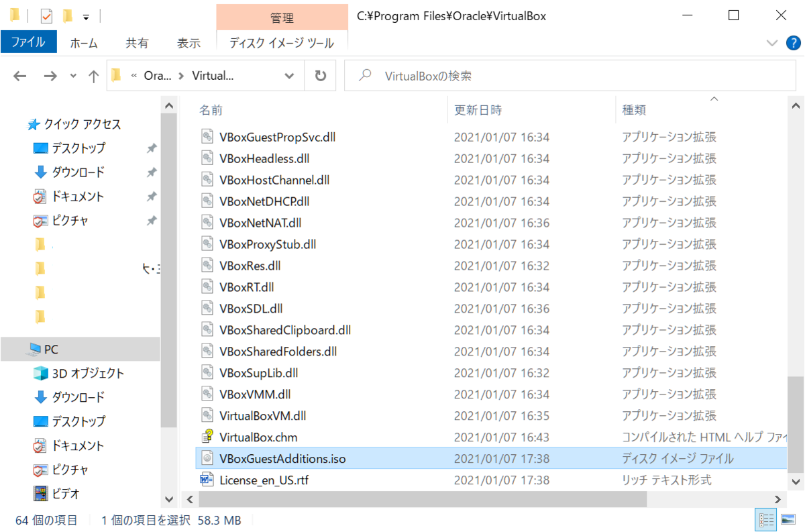805x532 pixels.
Task: Go forward with the right arrow button
Action: tap(50, 76)
